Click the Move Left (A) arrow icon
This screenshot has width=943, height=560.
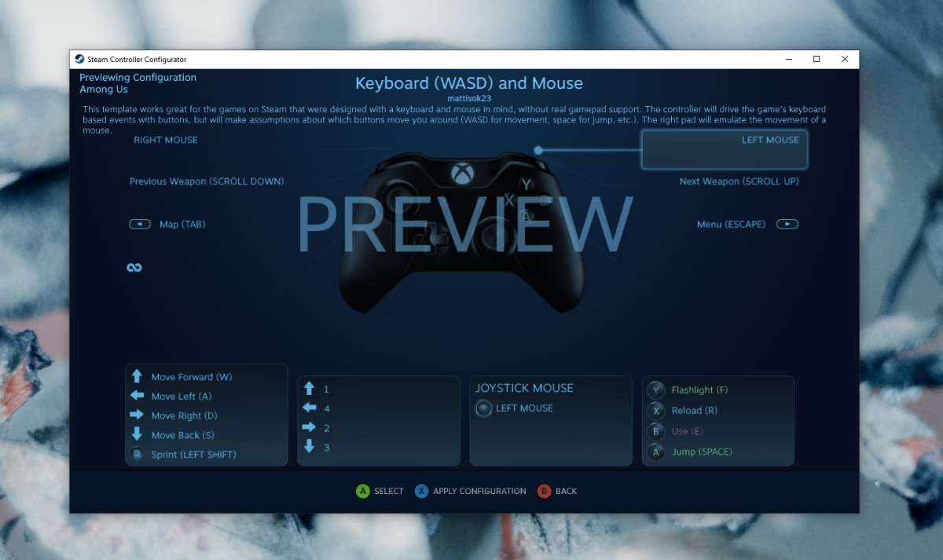click(137, 396)
